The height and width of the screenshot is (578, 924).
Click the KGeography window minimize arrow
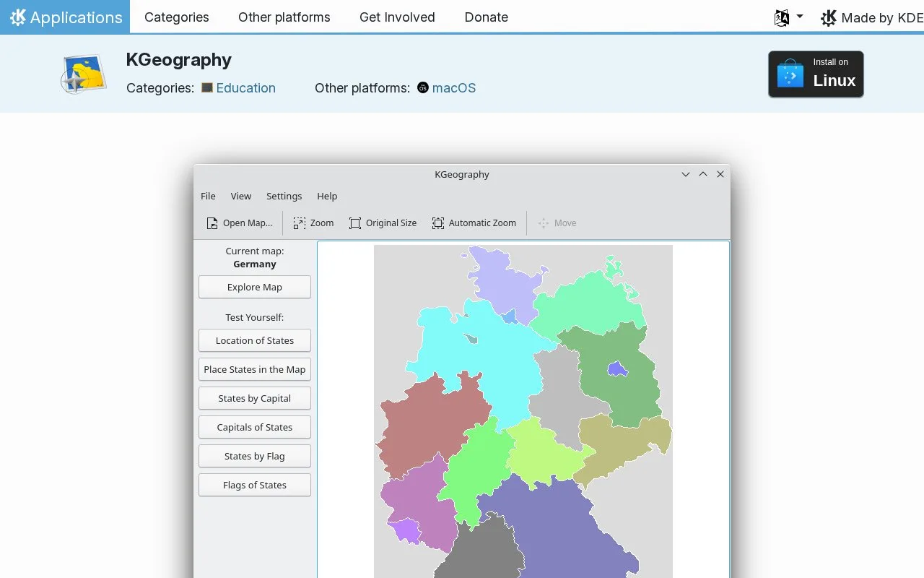coord(686,174)
